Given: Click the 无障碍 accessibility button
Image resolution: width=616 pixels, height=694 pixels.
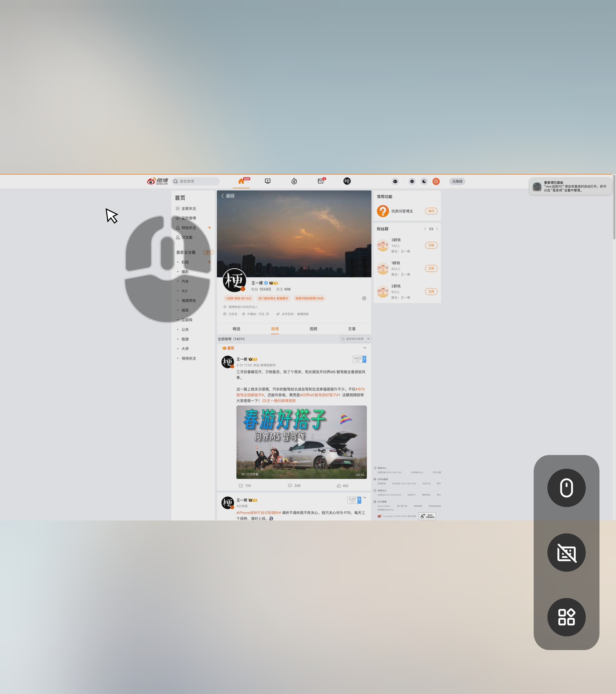Looking at the screenshot, I should [457, 181].
